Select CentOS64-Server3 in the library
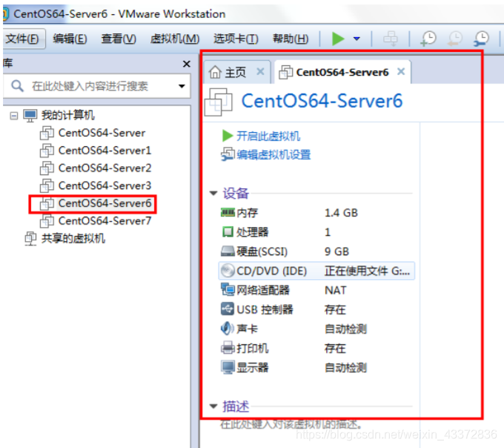The width and height of the screenshot is (504, 448). [105, 185]
